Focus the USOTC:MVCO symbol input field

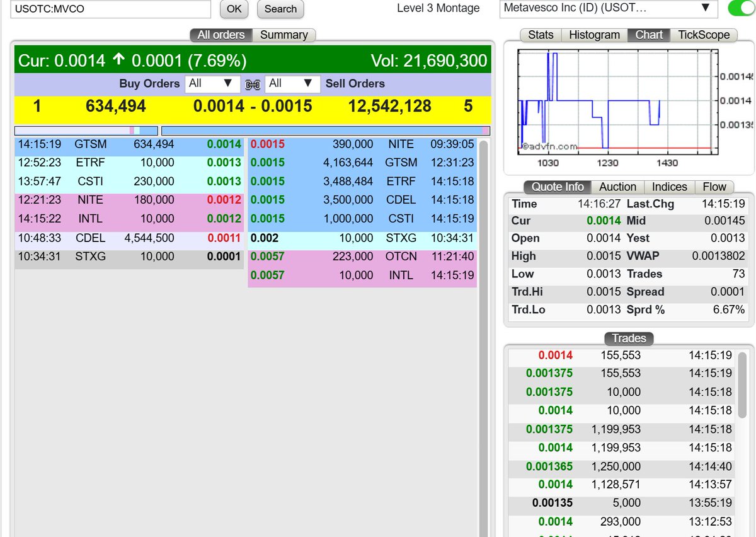(x=111, y=9)
